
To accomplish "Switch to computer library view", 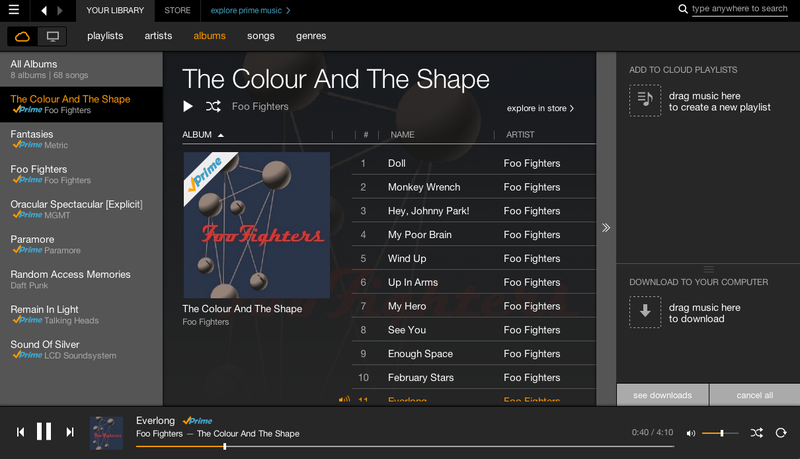I will pos(53,36).
